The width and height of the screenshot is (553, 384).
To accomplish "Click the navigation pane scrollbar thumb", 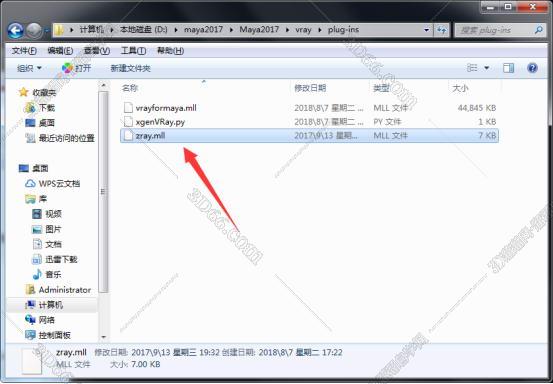I will coord(103,192).
